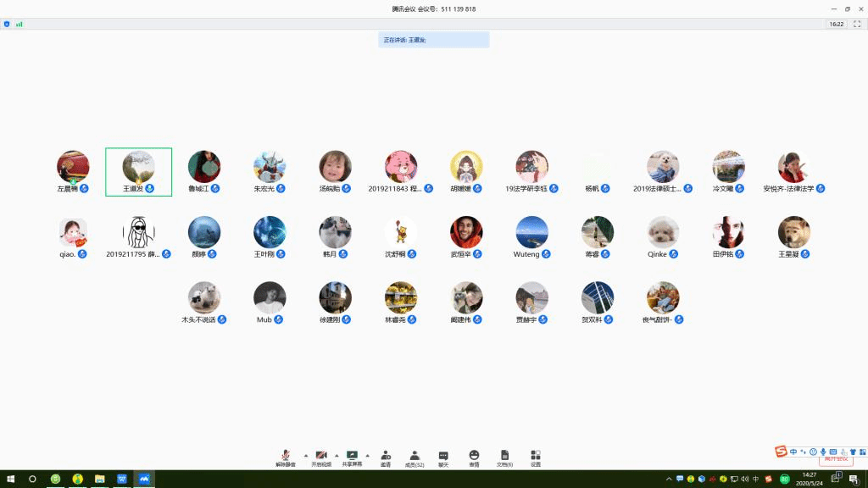The image size is (868, 488).
Task: Open the Windows Start menu
Action: (x=10, y=479)
